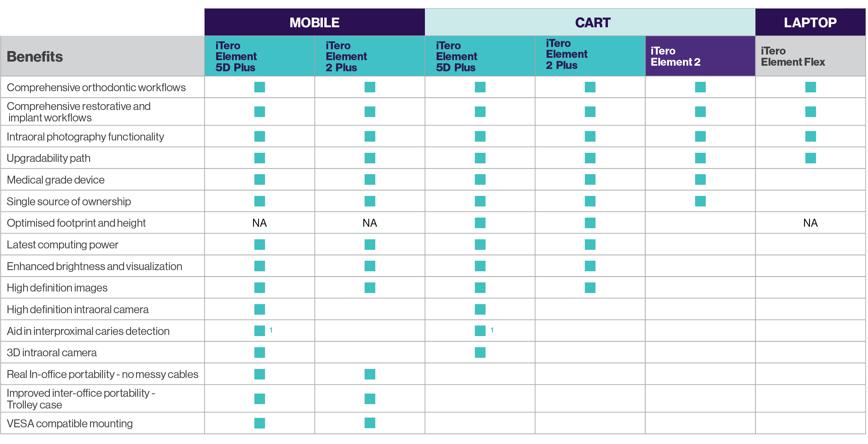Click Comprehensive orthodontic workflows mark under Mobile 5D Plus

tap(260, 87)
